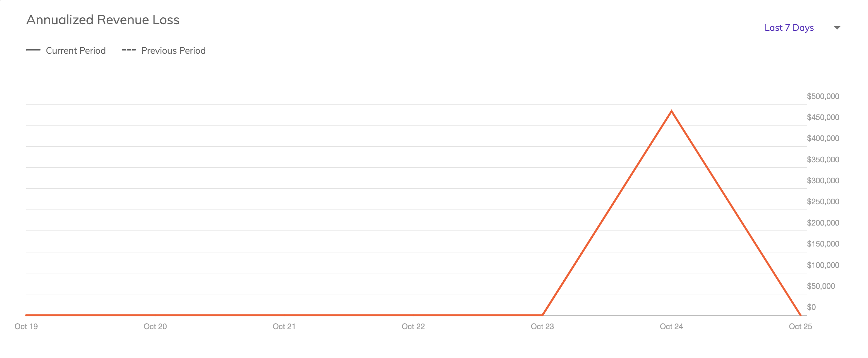Click the $450,000 y-axis label
Viewport: 868px width, 358px height.
point(823,117)
